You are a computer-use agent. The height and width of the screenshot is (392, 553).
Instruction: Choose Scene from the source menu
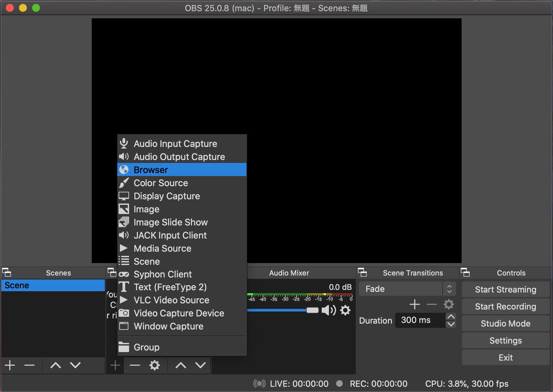tap(182, 261)
